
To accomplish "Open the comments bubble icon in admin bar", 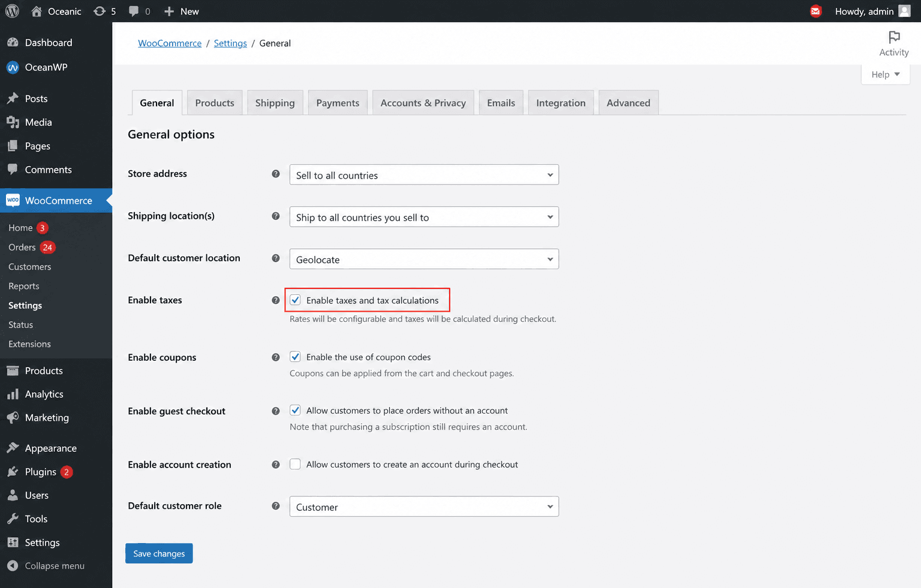I will pos(134,11).
